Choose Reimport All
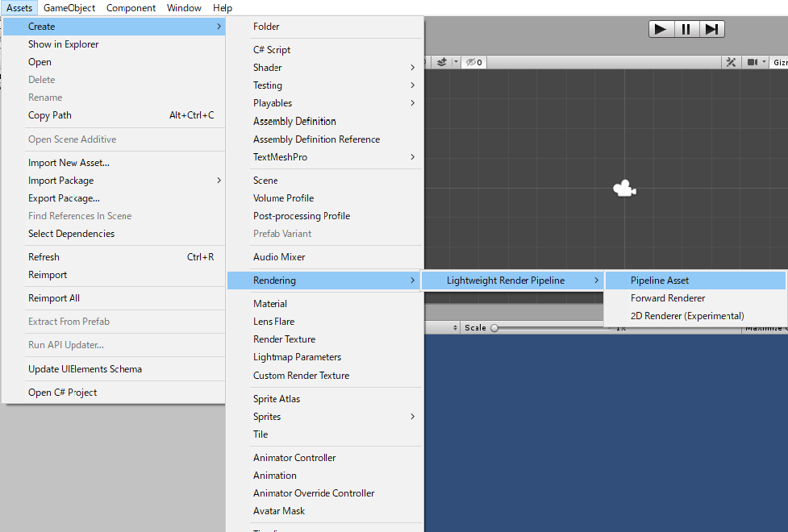Image resolution: width=788 pixels, height=532 pixels. (114, 298)
